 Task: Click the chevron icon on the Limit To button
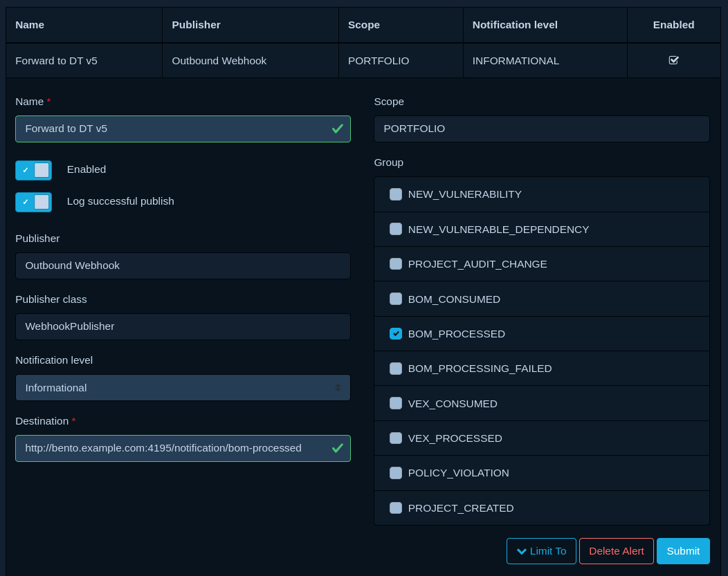[x=522, y=551]
